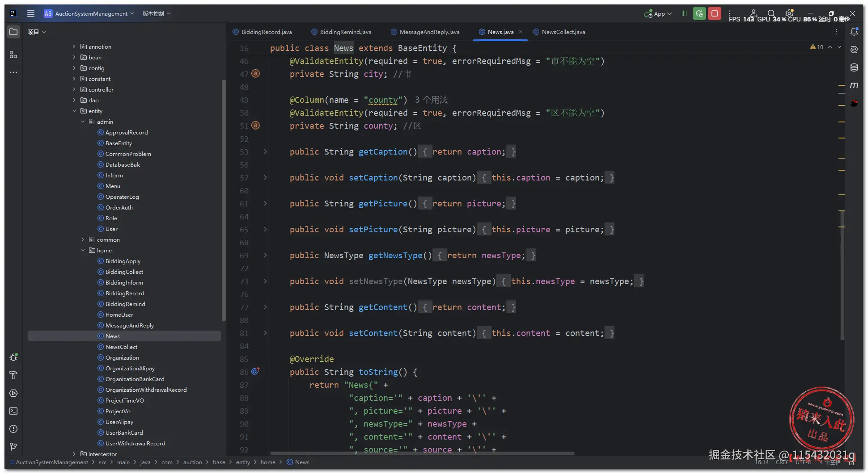Click the gutter icon on line 47
This screenshot has height=474, width=868.
tap(255, 74)
